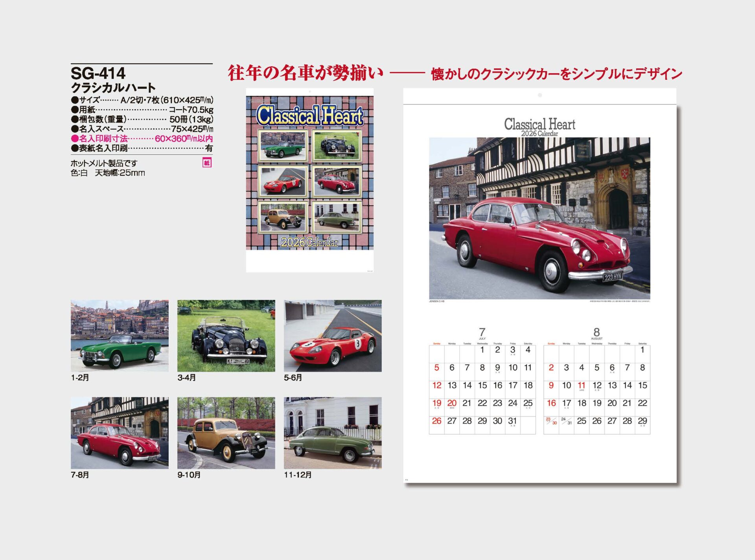Click the ホットメルト製品です note
The image size is (755, 560).
pos(104,163)
